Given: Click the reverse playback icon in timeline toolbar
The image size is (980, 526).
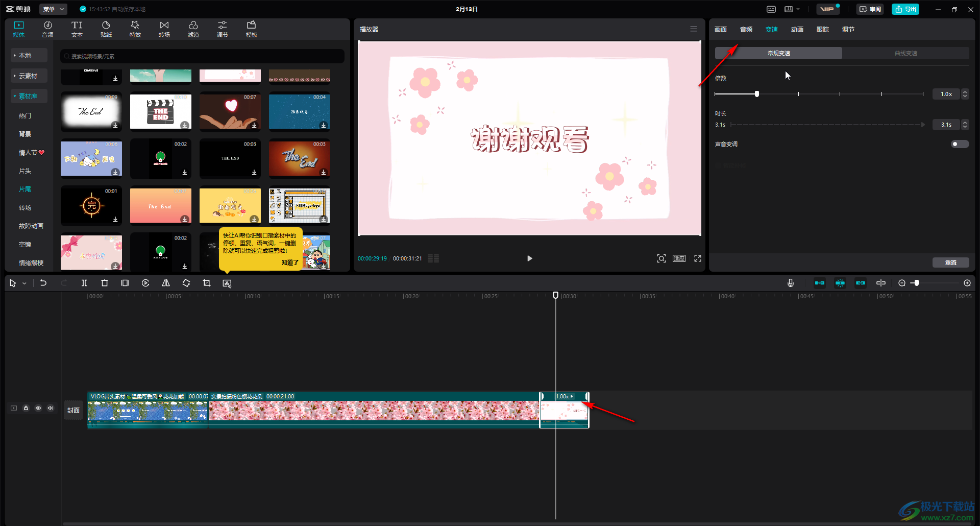Looking at the screenshot, I should (145, 283).
